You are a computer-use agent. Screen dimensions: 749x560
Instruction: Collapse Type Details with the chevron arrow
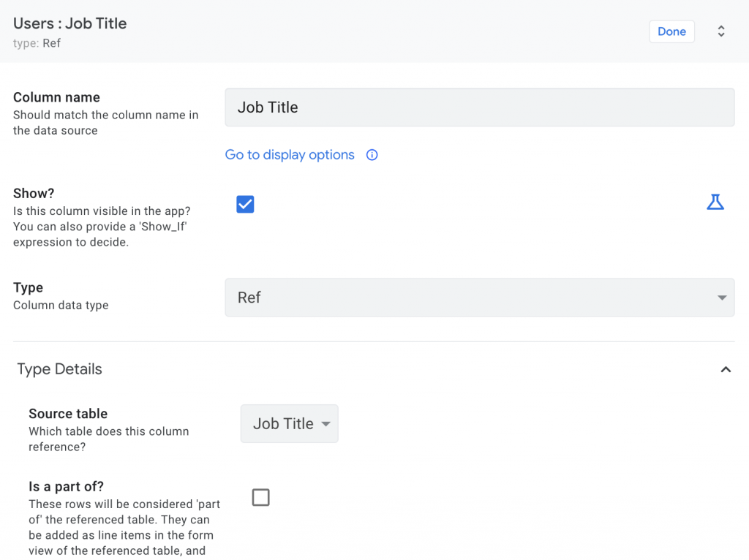726,370
